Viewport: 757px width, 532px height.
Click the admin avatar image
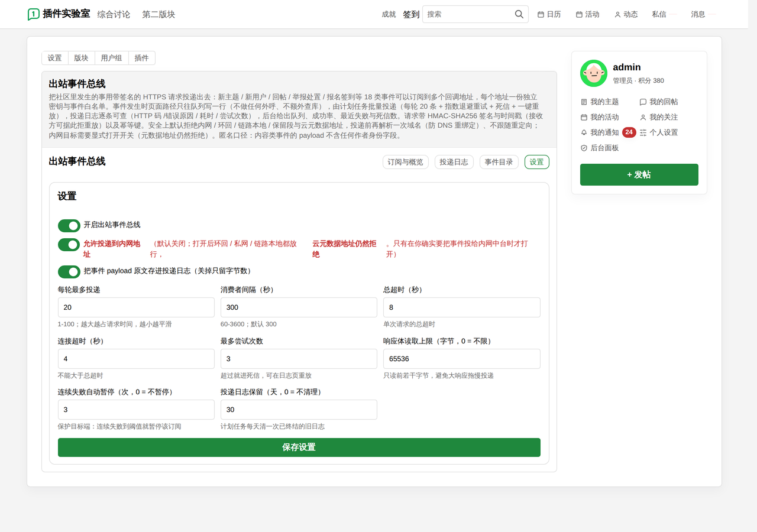(x=594, y=73)
